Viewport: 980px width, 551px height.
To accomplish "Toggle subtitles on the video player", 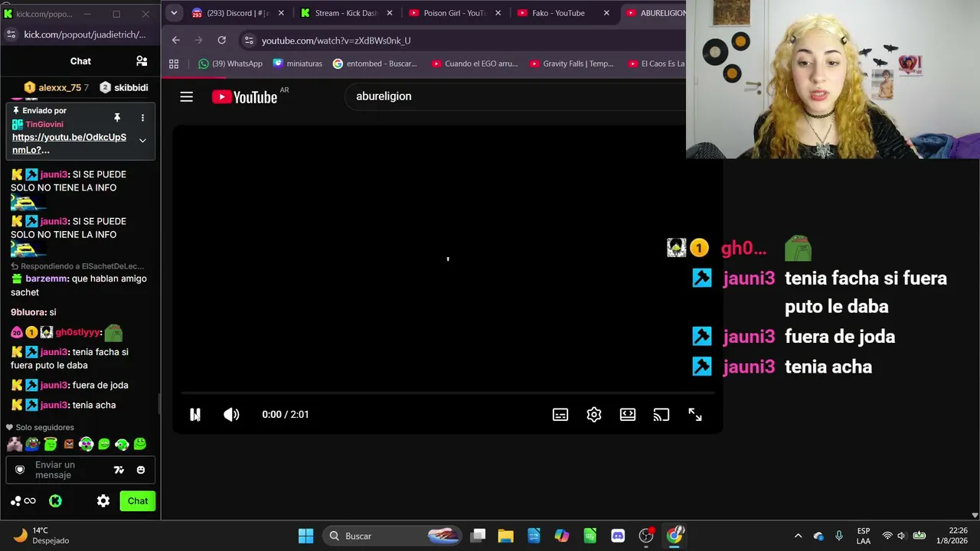I will click(x=560, y=415).
